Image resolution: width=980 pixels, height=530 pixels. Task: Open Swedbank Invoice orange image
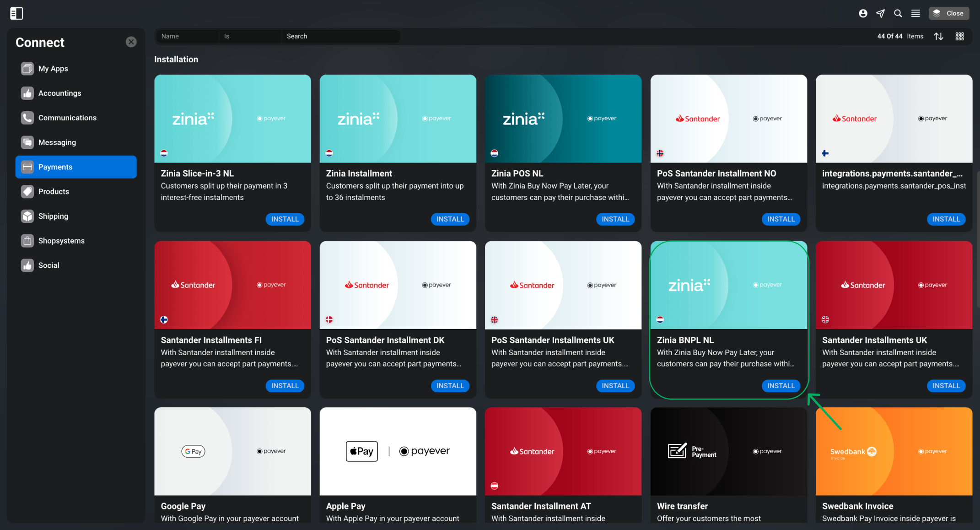894,451
